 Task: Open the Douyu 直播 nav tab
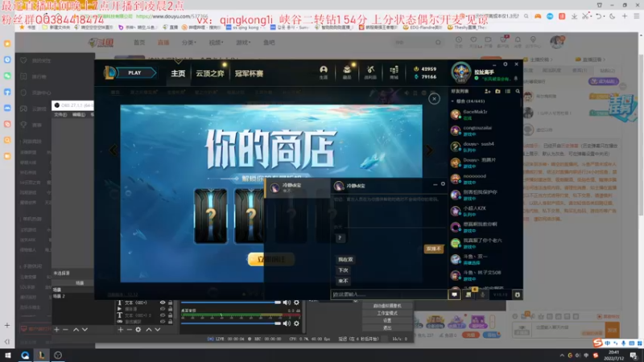click(x=163, y=43)
